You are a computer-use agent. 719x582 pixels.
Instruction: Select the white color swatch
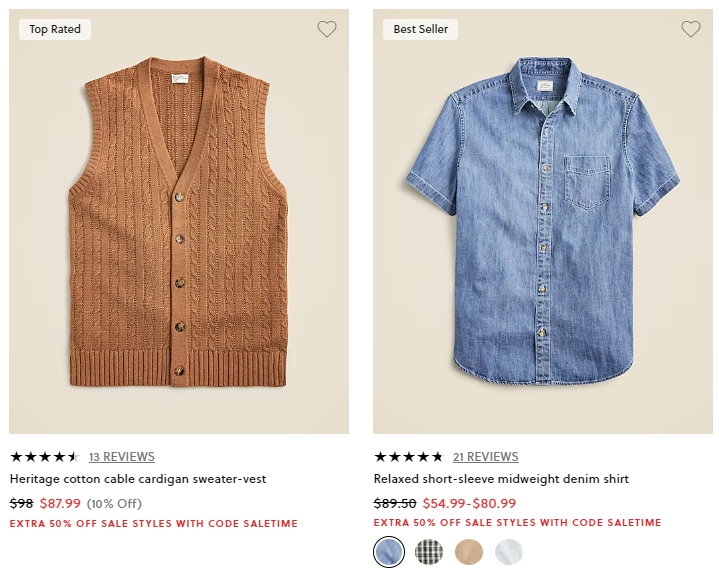[509, 552]
